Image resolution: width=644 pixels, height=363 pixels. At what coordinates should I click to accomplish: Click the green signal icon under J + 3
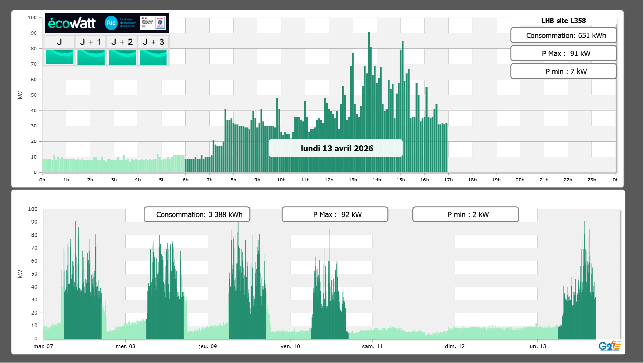click(153, 57)
